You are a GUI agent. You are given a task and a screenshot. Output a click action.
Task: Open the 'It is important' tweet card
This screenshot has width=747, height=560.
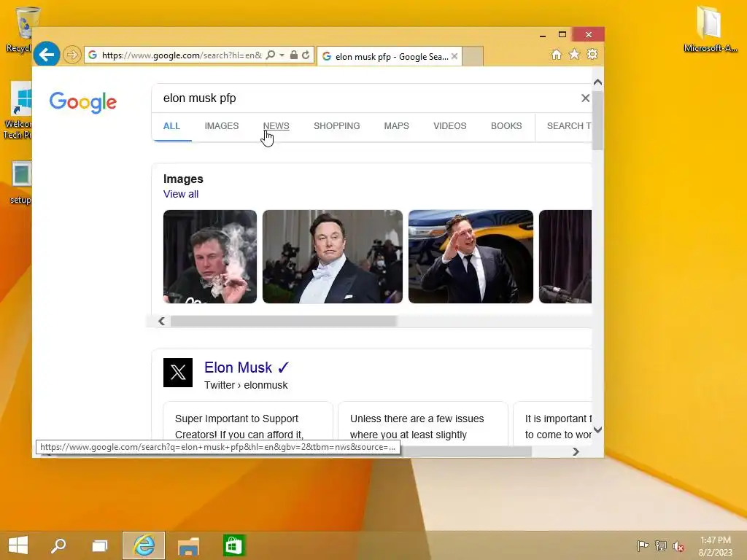pyautogui.click(x=553, y=424)
